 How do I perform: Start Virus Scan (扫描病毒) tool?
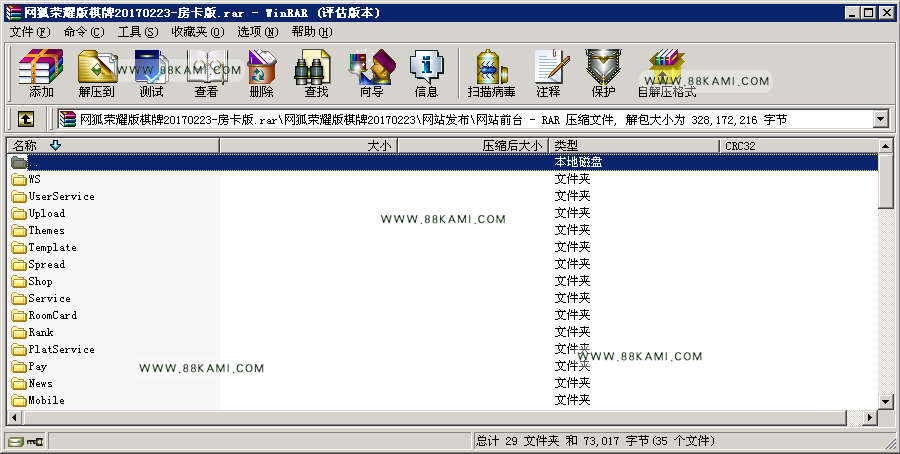pyautogui.click(x=491, y=73)
